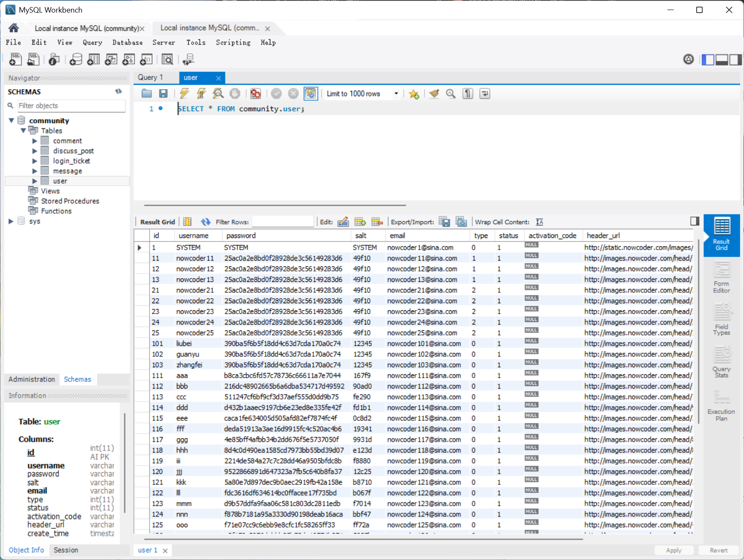Create a new view toolbar icon
This screenshot has height=560, width=744.
point(111,59)
